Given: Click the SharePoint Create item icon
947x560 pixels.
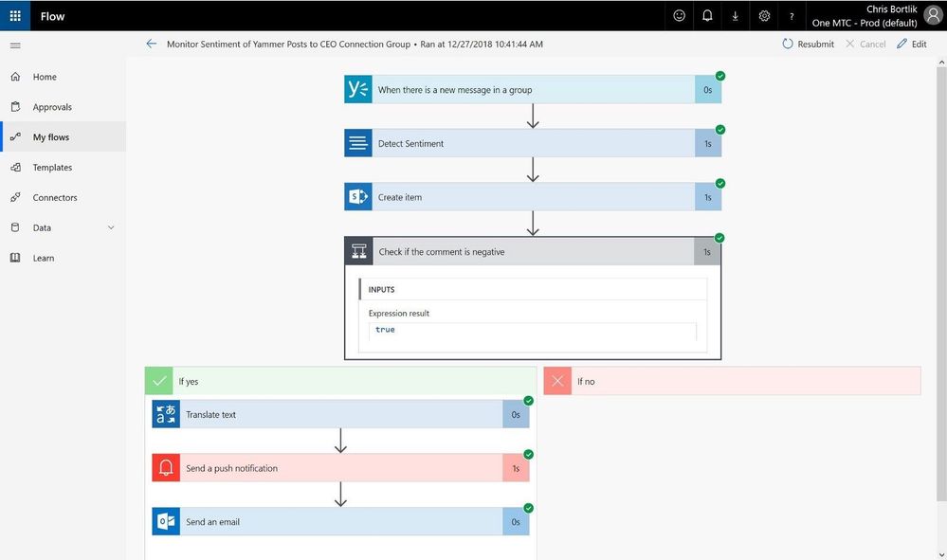Looking at the screenshot, I should (358, 197).
